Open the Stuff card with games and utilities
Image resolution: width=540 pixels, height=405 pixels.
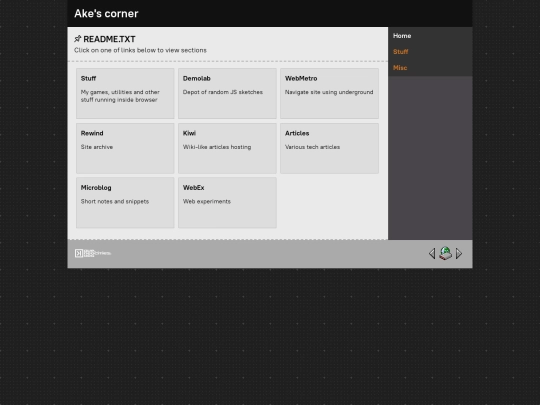[125, 93]
